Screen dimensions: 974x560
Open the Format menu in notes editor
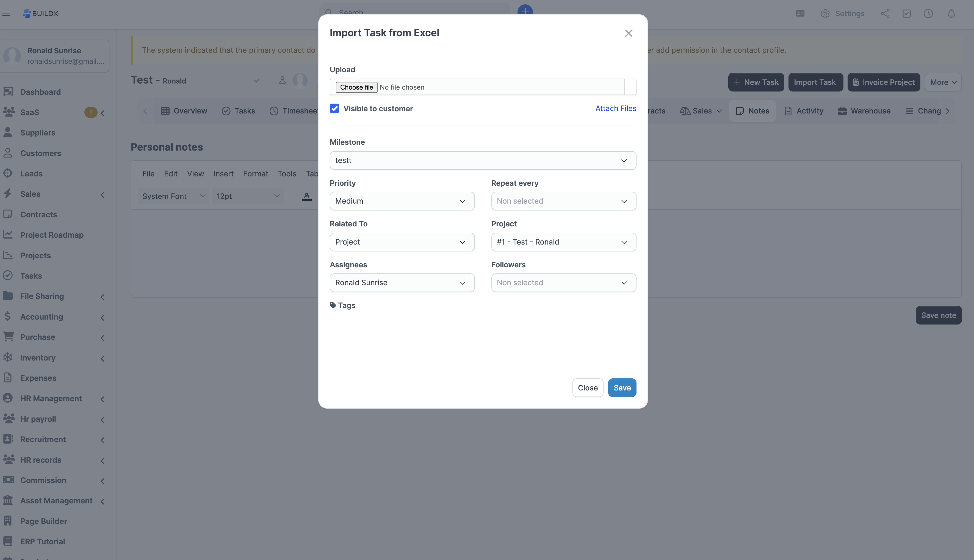tap(255, 174)
